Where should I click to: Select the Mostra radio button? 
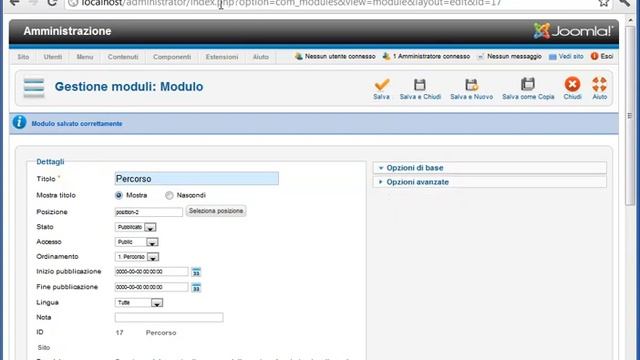[119, 196]
